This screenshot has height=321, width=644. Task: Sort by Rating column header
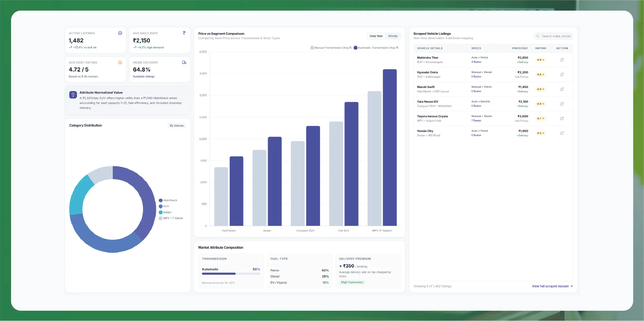540,48
